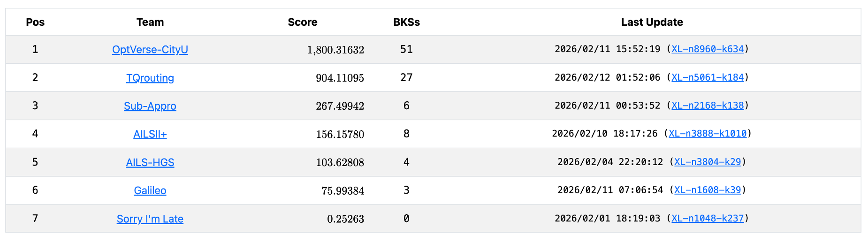This screenshot has width=868, height=241.
Task: Click the Team column header
Action: click(x=150, y=22)
